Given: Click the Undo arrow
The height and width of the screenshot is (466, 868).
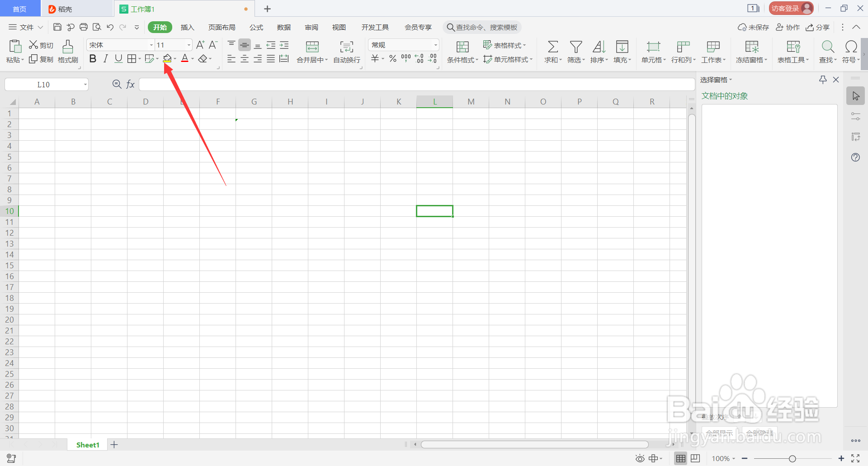Looking at the screenshot, I should click(110, 27).
